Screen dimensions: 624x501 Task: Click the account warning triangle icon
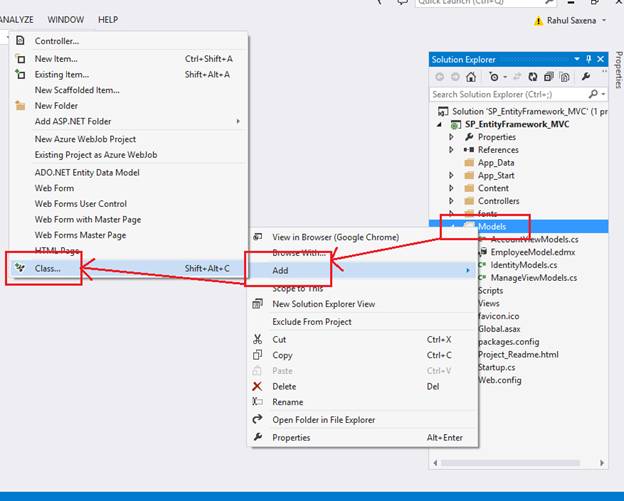[538, 21]
